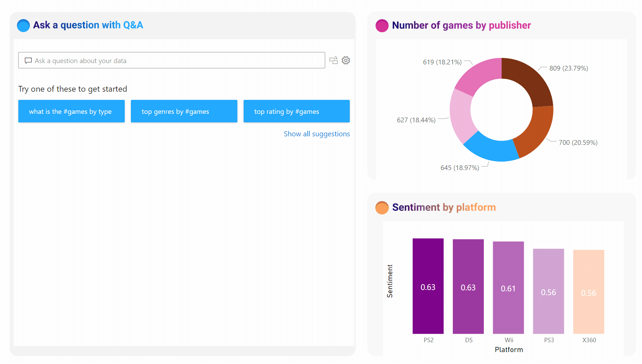Click the convert-to-standard-visual icon beside gear
Screen dimensions: 642x364
[334, 60]
